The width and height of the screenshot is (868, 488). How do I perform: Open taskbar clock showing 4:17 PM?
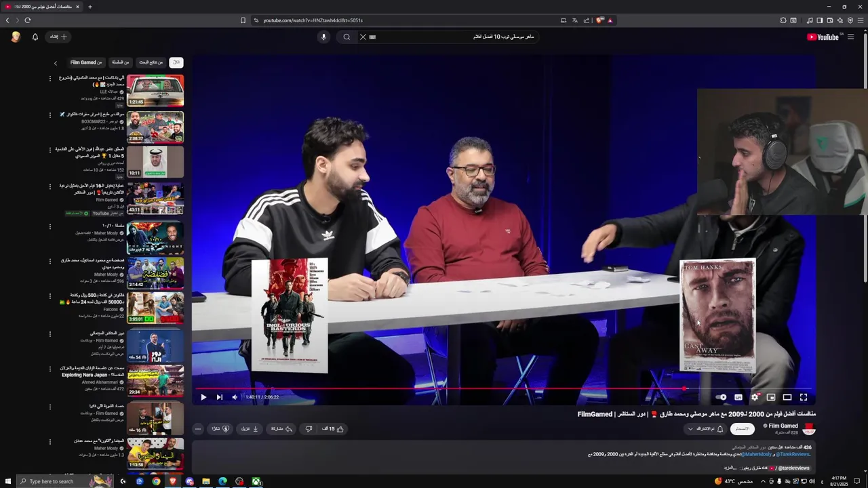pos(838,481)
